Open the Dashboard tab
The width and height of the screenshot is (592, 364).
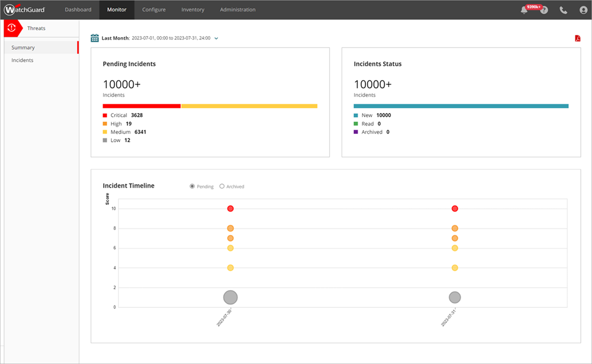[78, 9]
